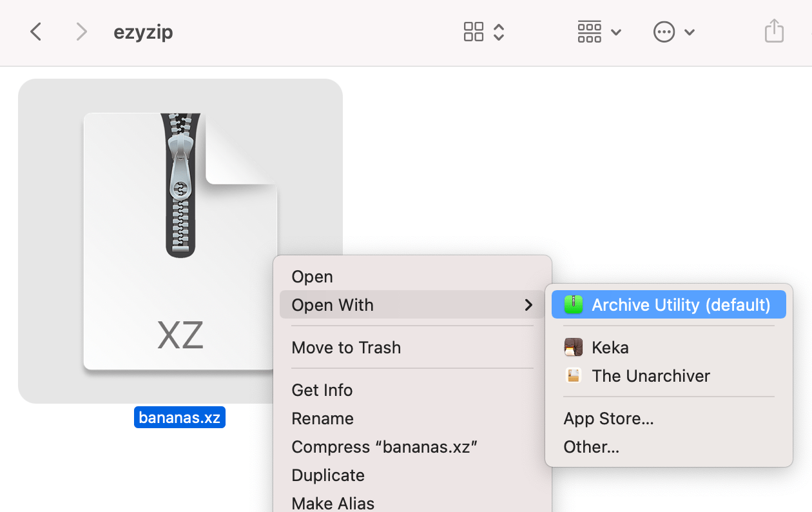The width and height of the screenshot is (812, 512).
Task: Click Other... to pick another app
Action: 591,446
